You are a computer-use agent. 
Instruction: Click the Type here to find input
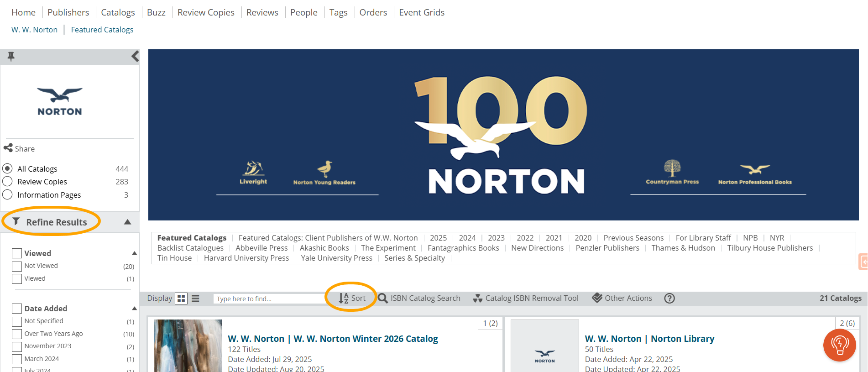point(269,299)
